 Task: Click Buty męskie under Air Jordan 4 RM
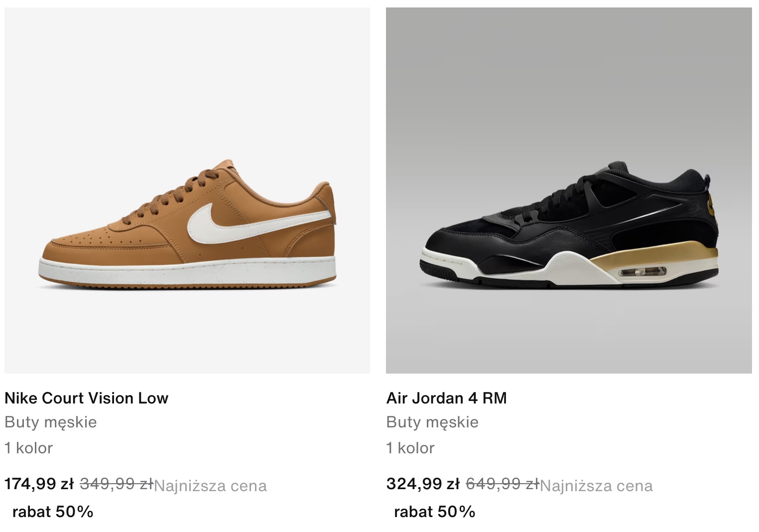[432, 422]
